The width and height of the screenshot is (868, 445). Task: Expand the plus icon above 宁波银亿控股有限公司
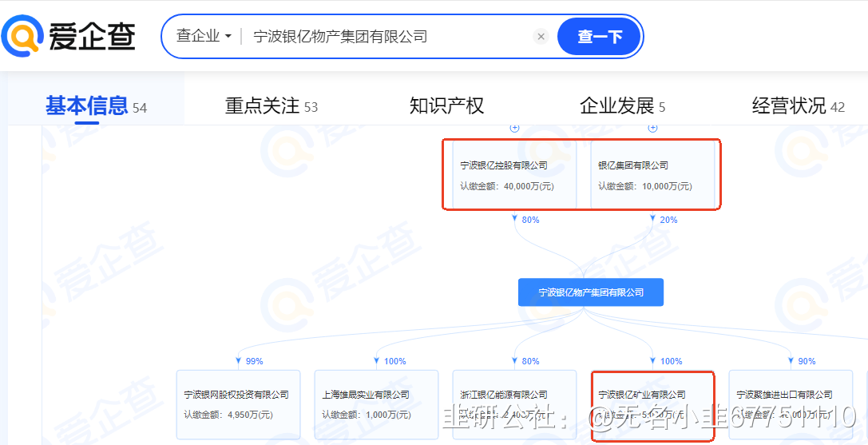click(x=515, y=128)
